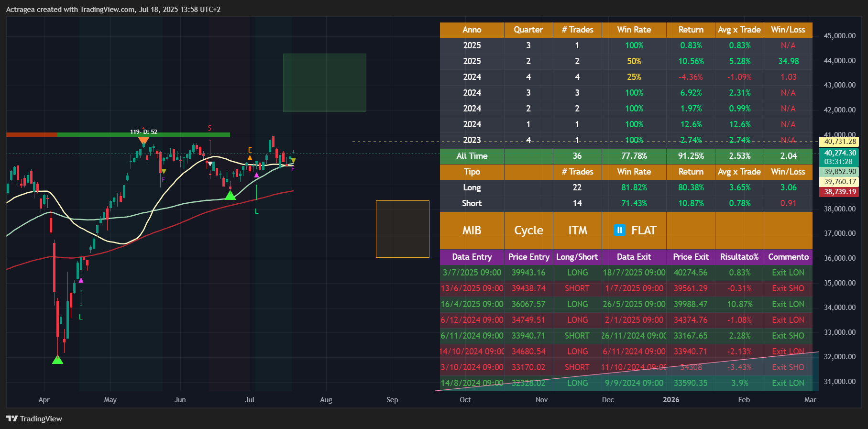Click the magenta triangle near the green L in late April
This screenshot has height=429, width=868.
point(81,280)
